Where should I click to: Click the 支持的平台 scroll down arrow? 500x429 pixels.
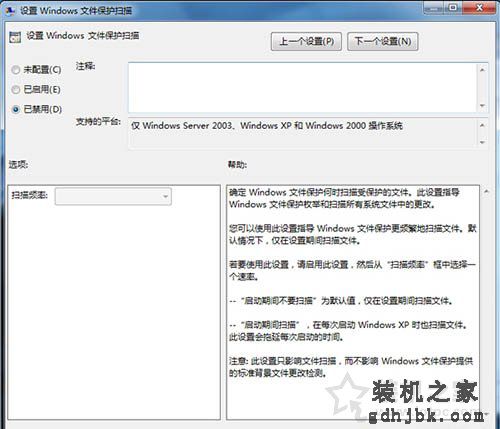[x=482, y=142]
